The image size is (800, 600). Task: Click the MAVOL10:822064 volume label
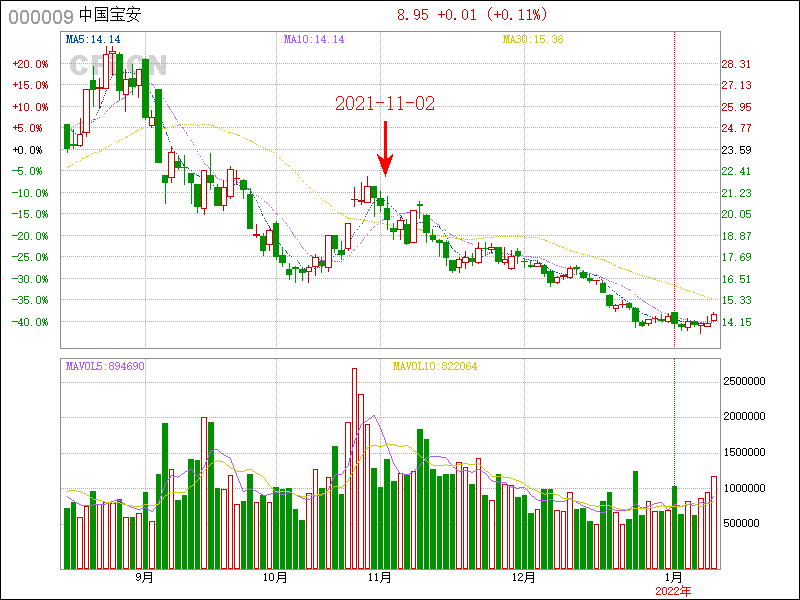[x=435, y=366]
